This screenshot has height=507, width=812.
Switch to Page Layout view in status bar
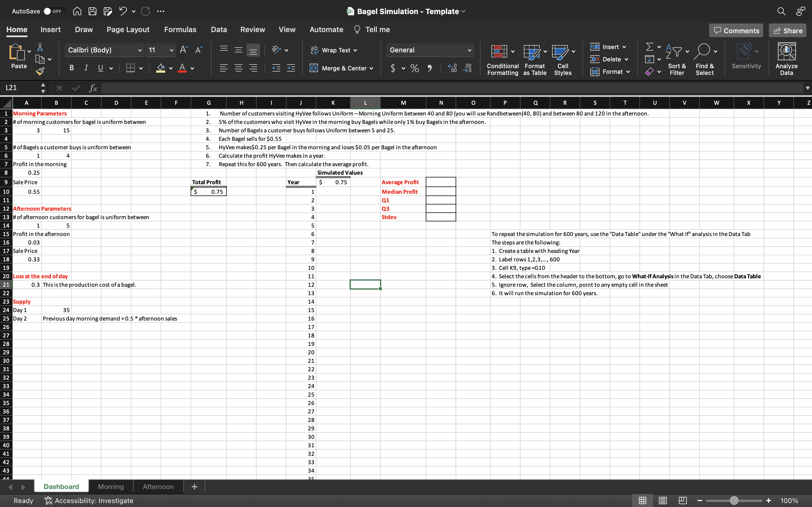coord(663,501)
